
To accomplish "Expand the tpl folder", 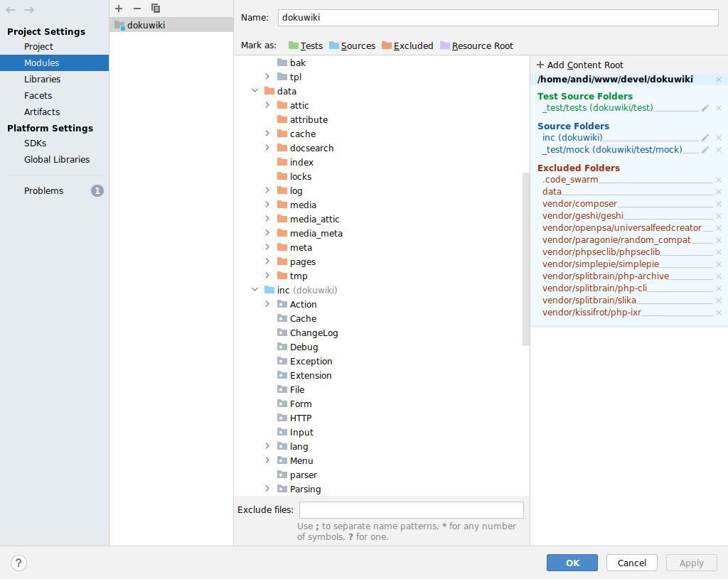I will pos(267,77).
